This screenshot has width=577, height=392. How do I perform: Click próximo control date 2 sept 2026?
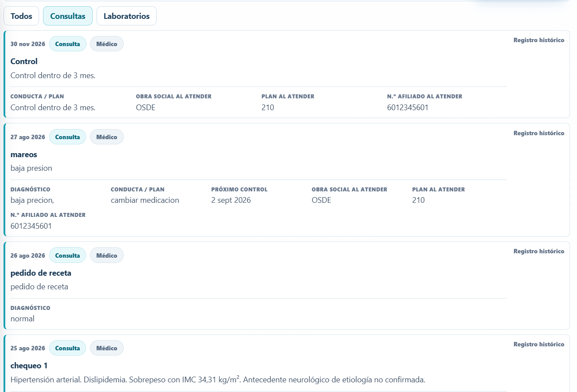tap(231, 200)
